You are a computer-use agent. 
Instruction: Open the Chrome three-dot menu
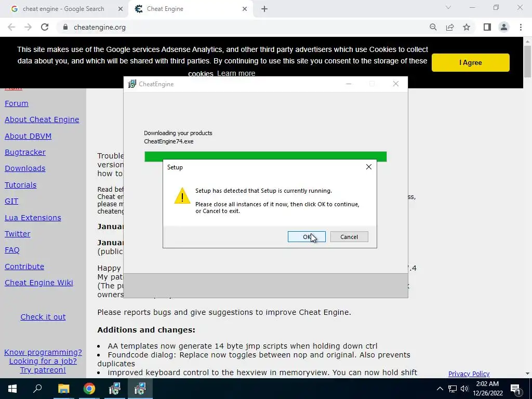click(x=521, y=27)
